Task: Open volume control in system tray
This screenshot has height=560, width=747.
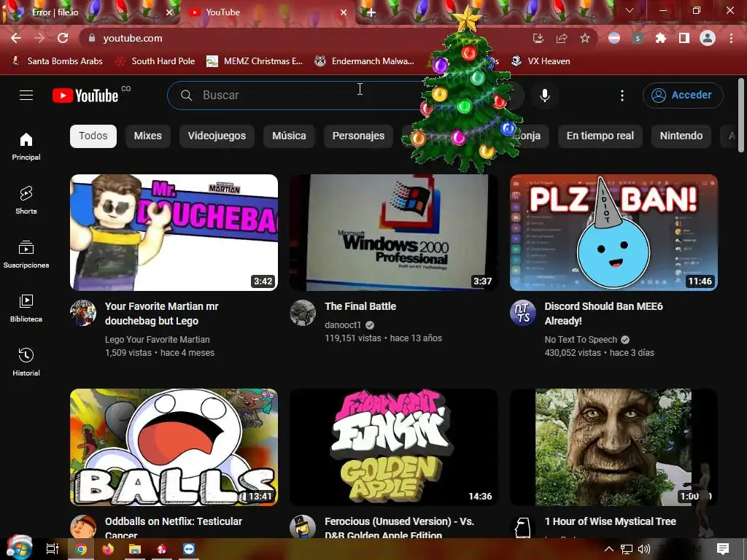Action: pos(644,549)
